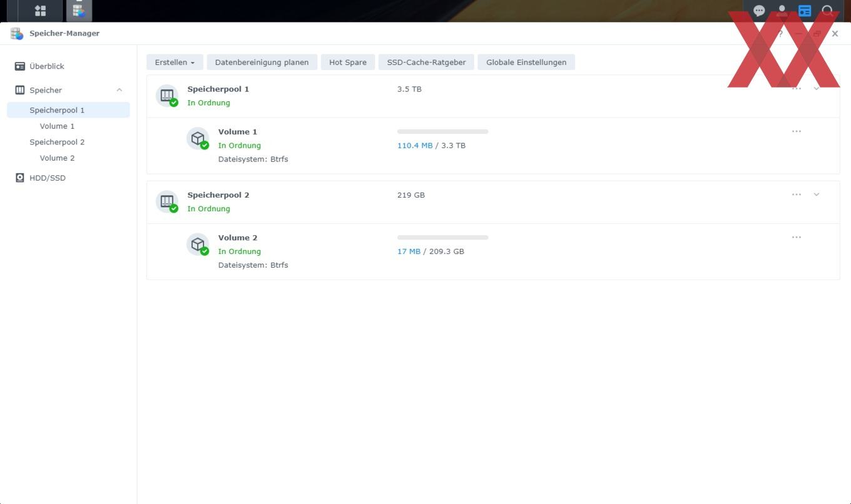Select Speicherpool 1 in sidebar

(68, 110)
